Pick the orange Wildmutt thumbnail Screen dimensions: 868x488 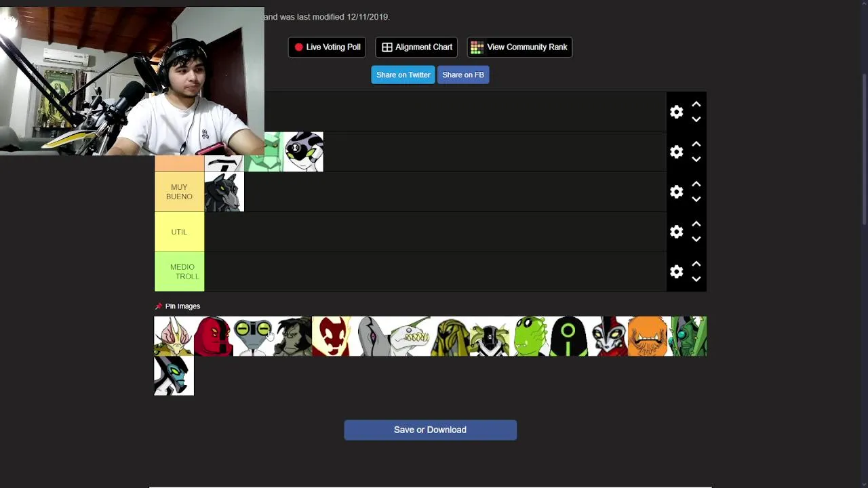click(648, 336)
